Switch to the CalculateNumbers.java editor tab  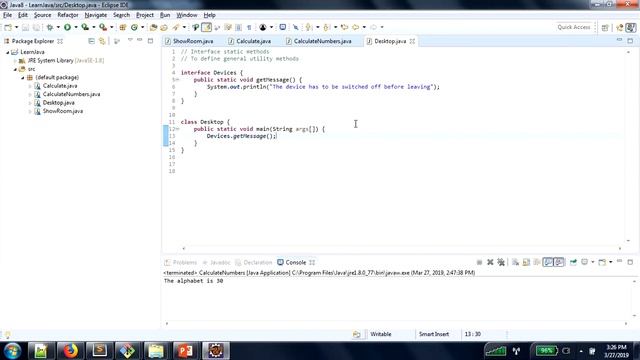[x=319, y=41]
